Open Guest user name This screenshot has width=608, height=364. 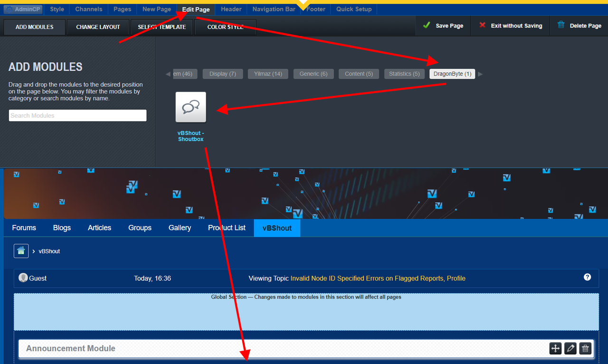tap(38, 278)
